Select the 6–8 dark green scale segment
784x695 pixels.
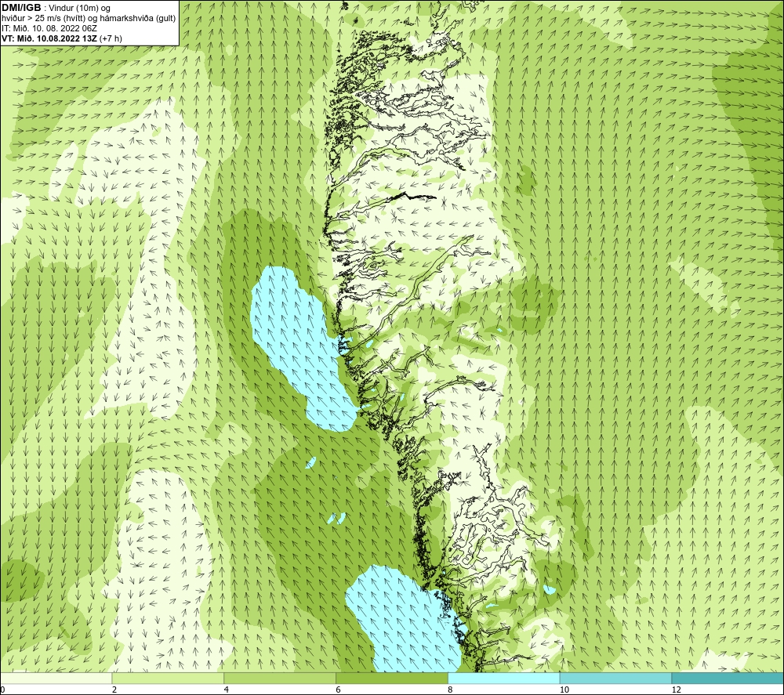pyautogui.click(x=391, y=678)
